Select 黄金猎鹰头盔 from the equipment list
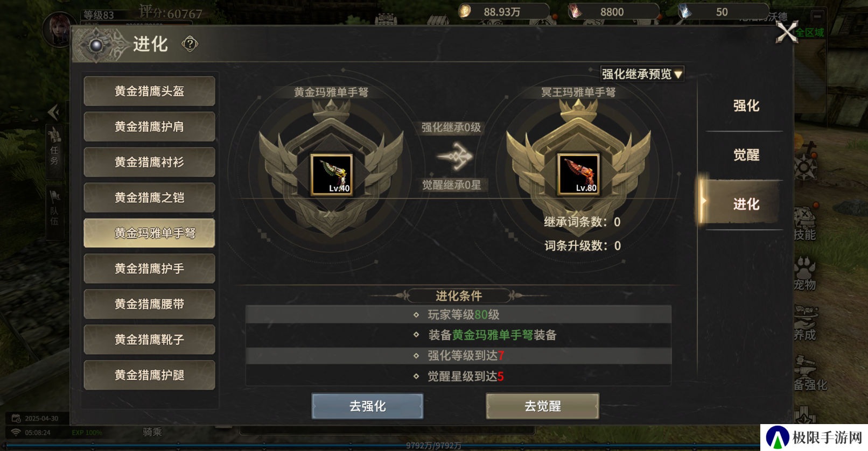 pyautogui.click(x=150, y=91)
